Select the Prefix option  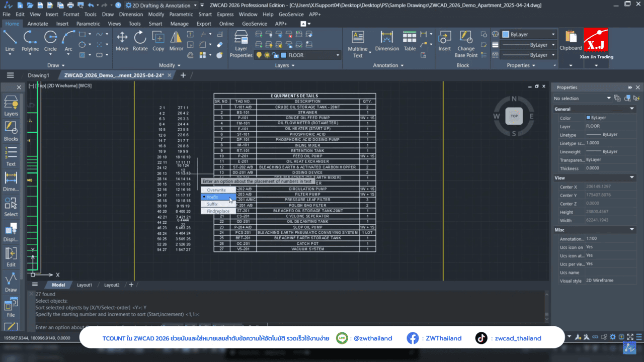pyautogui.click(x=213, y=197)
